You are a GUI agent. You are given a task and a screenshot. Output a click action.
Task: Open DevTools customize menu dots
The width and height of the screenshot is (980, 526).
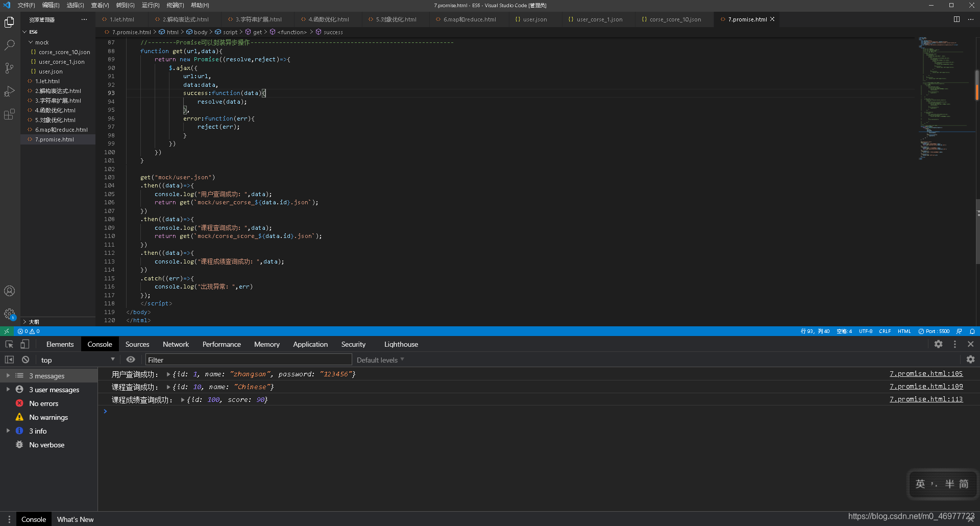pyautogui.click(x=954, y=344)
